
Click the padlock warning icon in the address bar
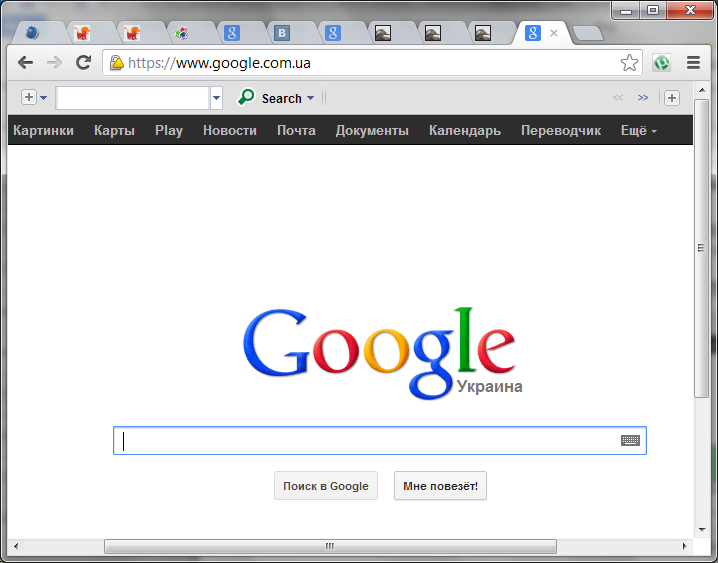117,63
